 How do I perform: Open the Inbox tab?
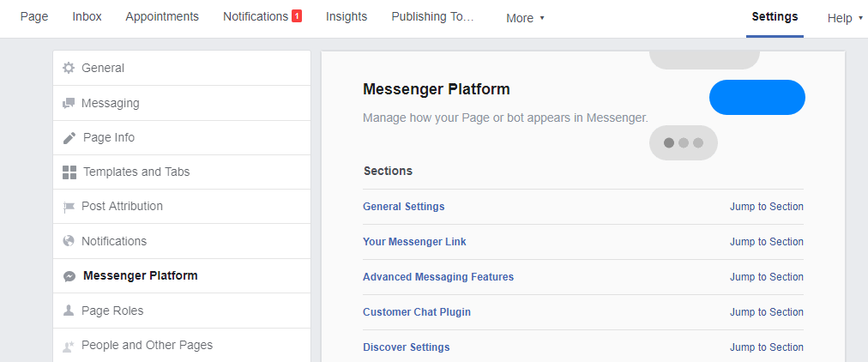tap(87, 16)
